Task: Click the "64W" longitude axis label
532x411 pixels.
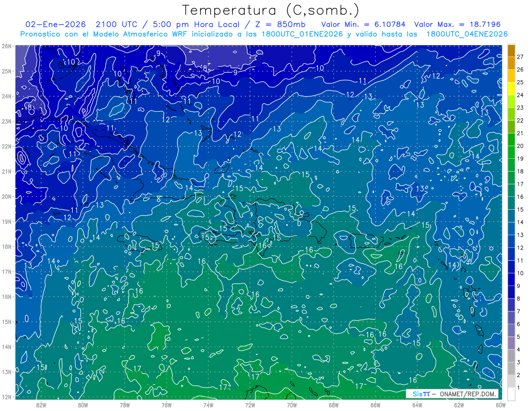Action: 417,404
